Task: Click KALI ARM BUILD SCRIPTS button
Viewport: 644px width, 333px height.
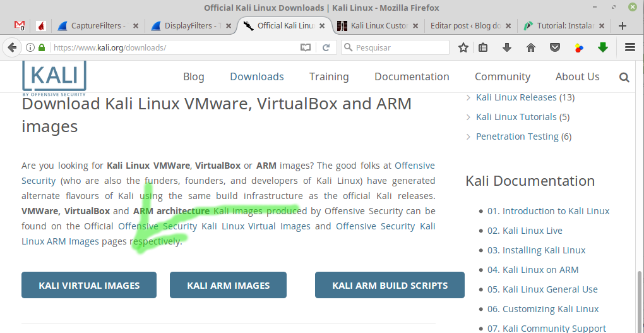Action: click(390, 285)
